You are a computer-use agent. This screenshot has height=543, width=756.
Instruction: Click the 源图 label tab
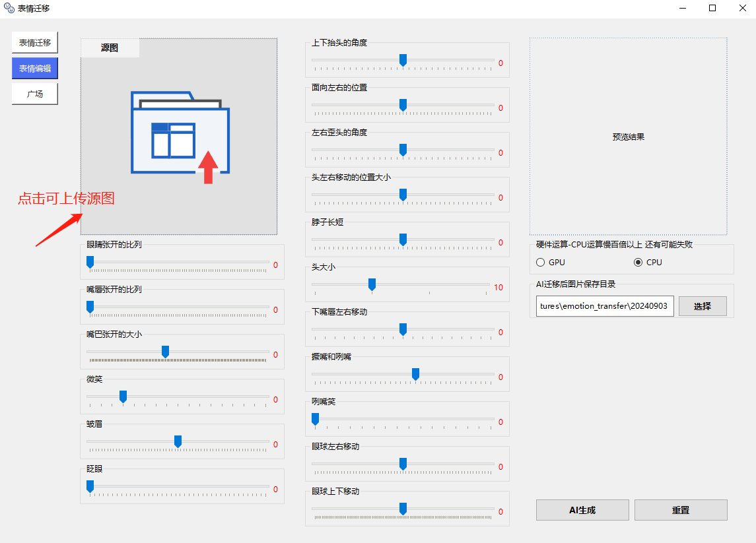click(x=110, y=48)
